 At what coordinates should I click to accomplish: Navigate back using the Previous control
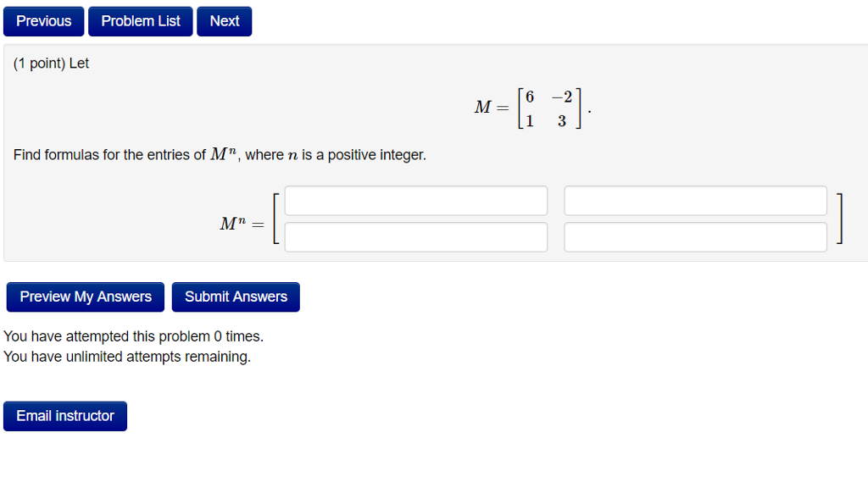point(43,21)
